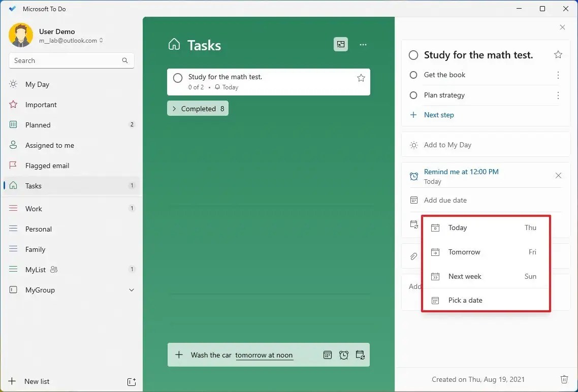
Task: Open the ellipsis options menu for Tasks
Action: click(x=363, y=45)
